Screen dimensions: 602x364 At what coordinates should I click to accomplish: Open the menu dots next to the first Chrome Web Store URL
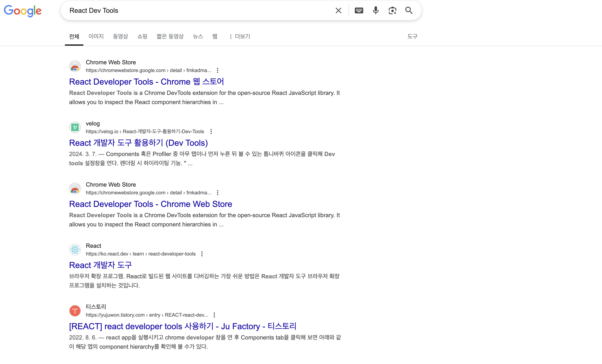217,70
